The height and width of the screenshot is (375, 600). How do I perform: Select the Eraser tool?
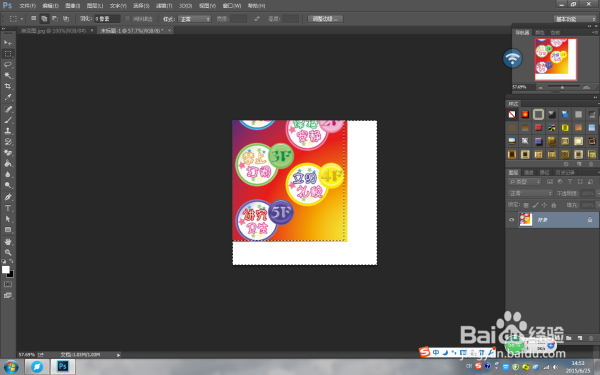(8, 153)
